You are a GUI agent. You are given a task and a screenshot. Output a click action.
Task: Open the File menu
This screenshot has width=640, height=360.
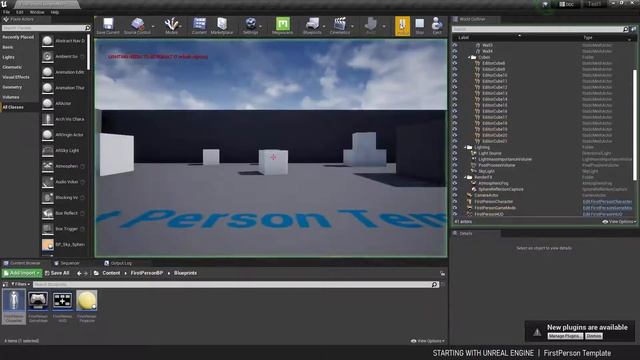pyautogui.click(x=6, y=12)
